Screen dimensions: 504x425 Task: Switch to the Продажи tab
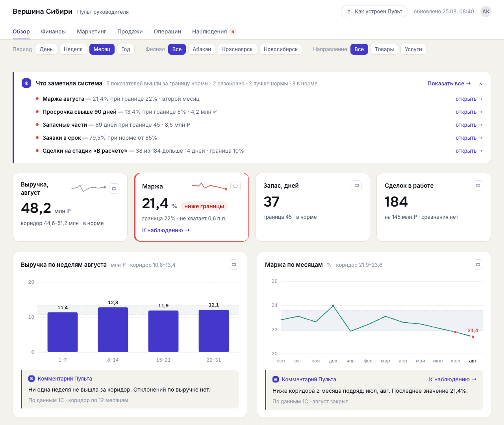click(130, 31)
